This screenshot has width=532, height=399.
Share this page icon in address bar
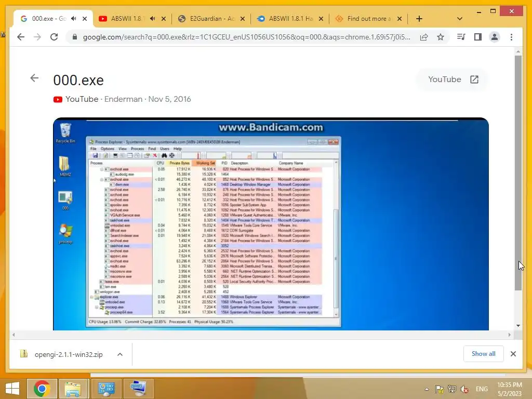424,37
